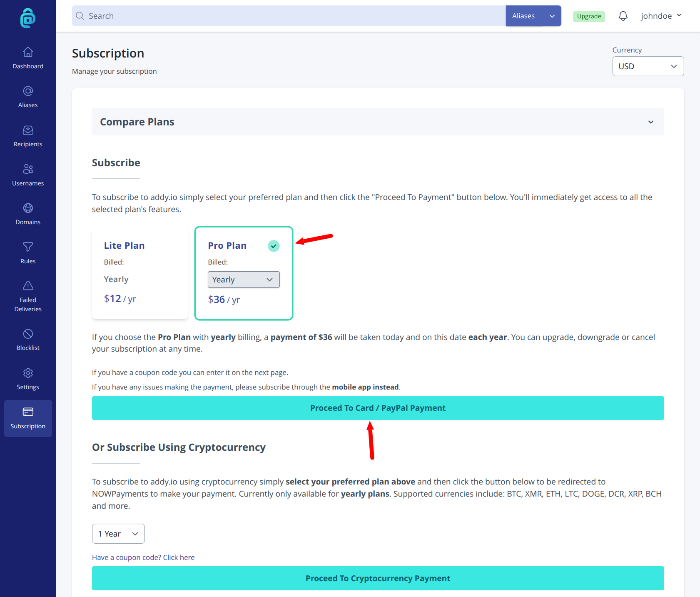Click the Recipients label in the sidebar
This screenshot has height=597, width=700.
(28, 144)
